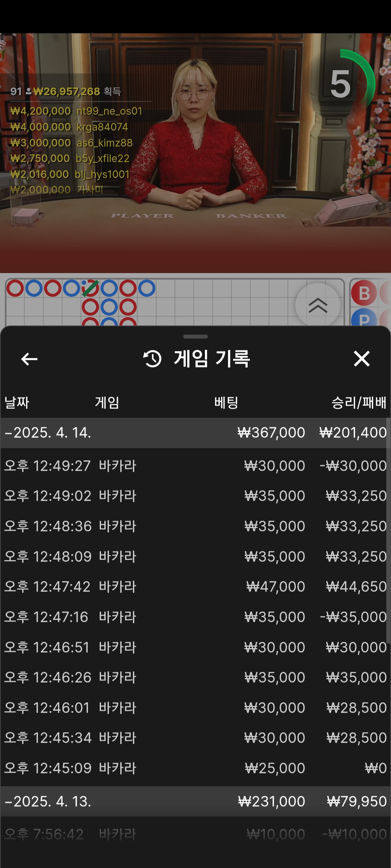Collapse the 2025. 4. 14. date group
The image size is (391, 868).
pyautogui.click(x=195, y=433)
